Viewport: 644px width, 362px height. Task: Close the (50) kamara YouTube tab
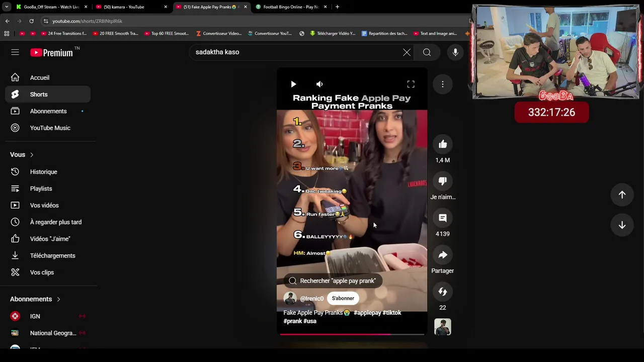tap(166, 7)
